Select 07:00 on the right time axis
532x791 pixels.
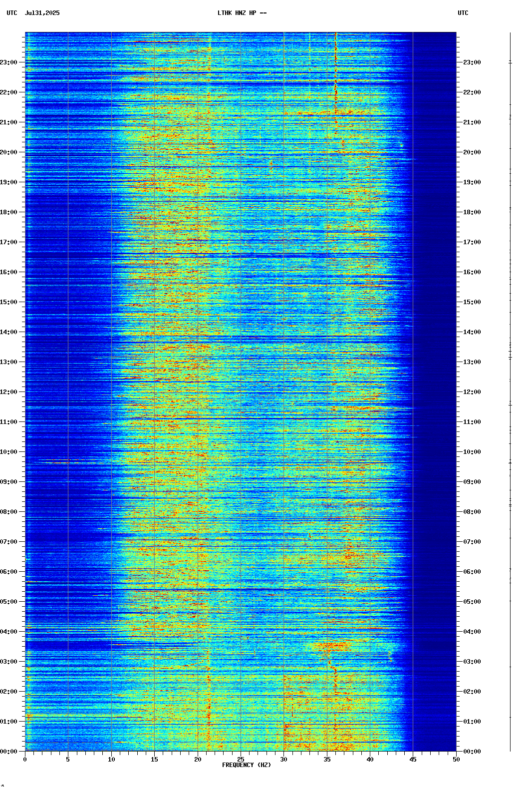(472, 542)
